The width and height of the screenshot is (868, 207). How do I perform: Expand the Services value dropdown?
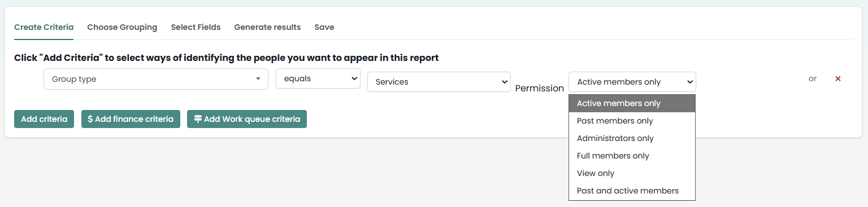tap(439, 82)
